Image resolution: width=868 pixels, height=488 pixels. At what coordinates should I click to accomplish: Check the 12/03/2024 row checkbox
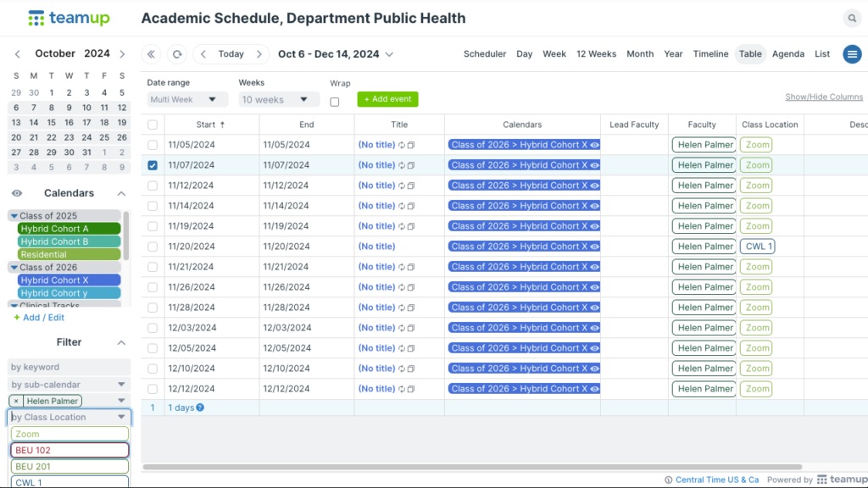153,328
